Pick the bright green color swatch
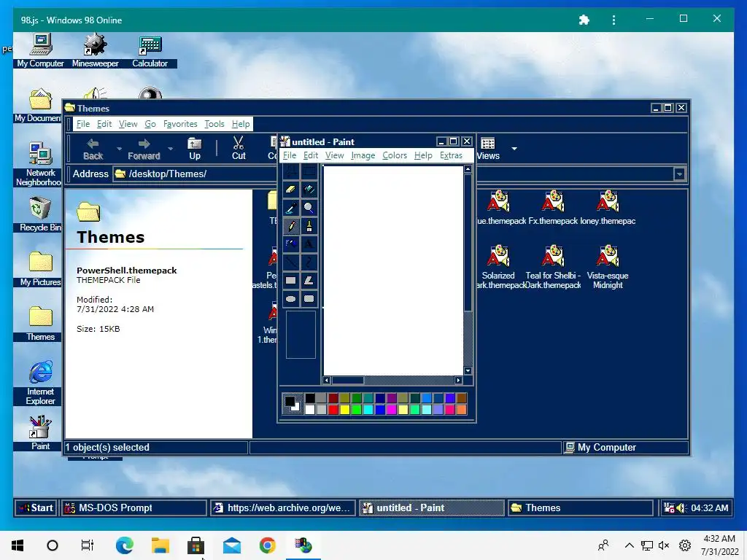 coord(356,410)
